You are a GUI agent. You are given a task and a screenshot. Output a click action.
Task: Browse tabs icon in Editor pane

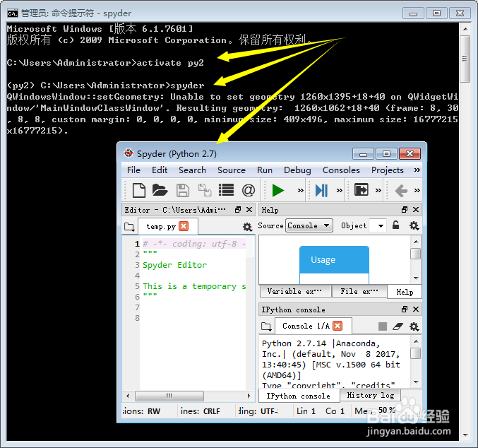click(x=129, y=227)
